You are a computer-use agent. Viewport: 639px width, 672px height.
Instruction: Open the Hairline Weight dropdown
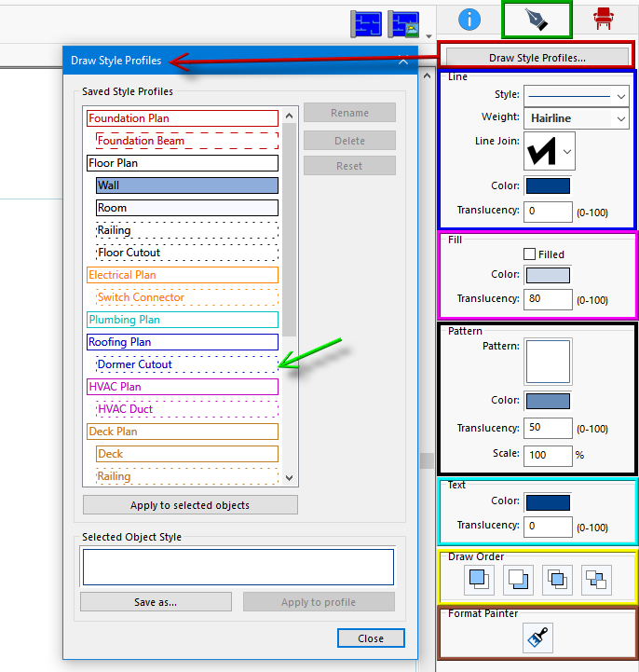577,118
